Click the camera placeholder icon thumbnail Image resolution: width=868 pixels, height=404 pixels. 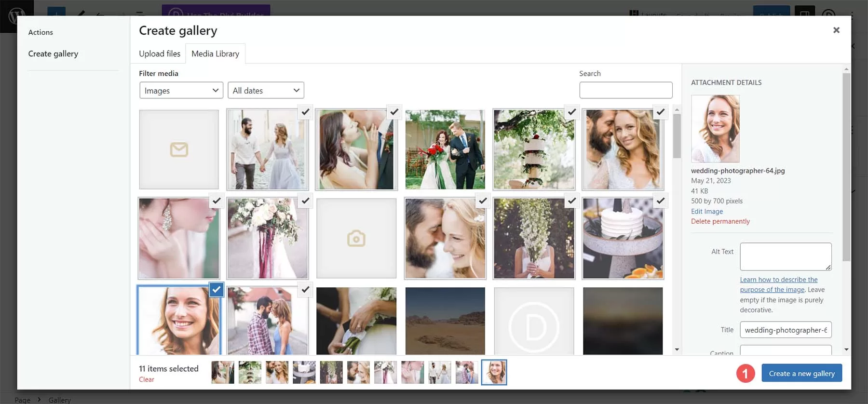(x=356, y=238)
